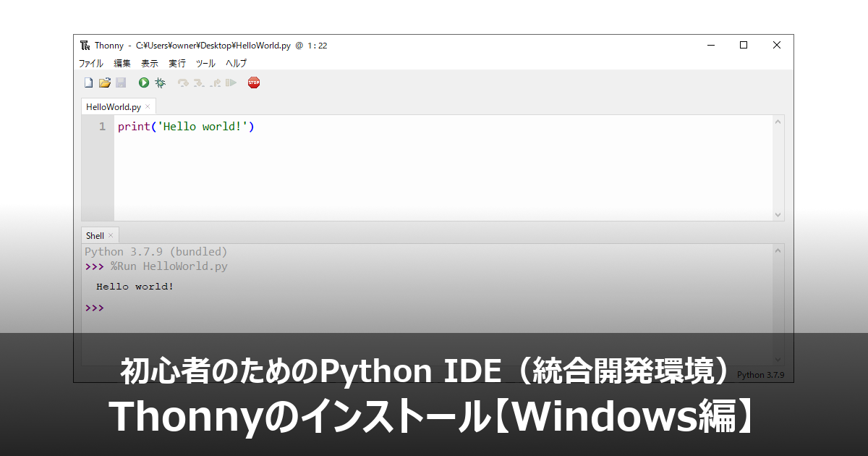Create a new file with the New icon
This screenshot has width=868, height=456.
point(88,83)
